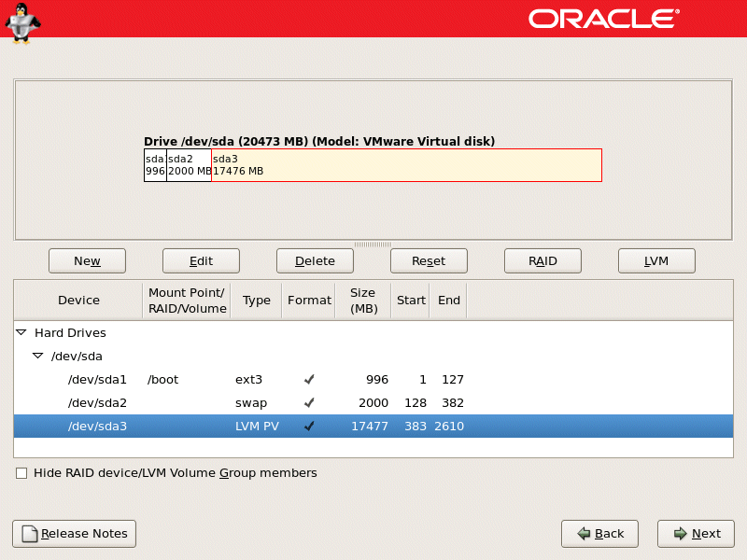
Task: Click the Edit partition button
Action: click(x=201, y=261)
